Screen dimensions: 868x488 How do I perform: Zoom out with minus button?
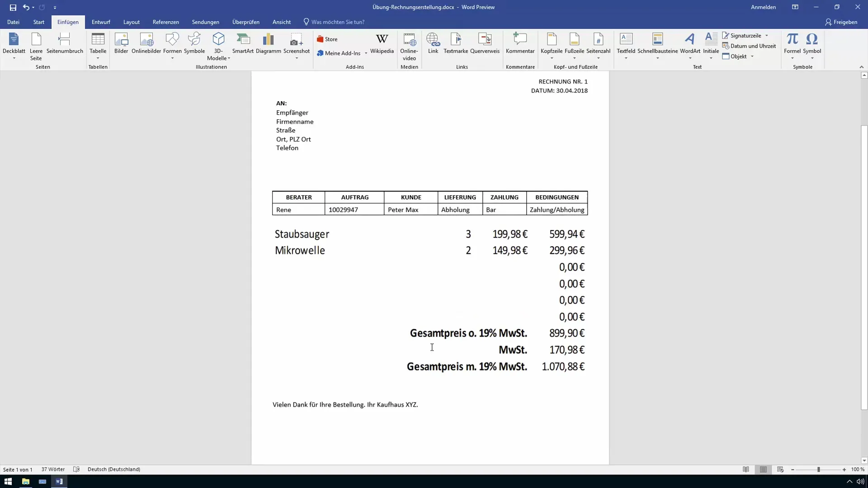793,470
